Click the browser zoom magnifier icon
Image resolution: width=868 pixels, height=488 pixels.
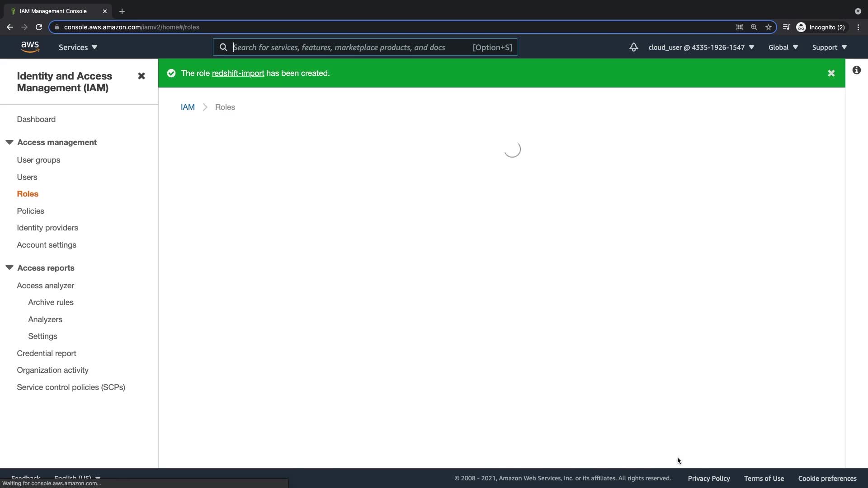[754, 27]
